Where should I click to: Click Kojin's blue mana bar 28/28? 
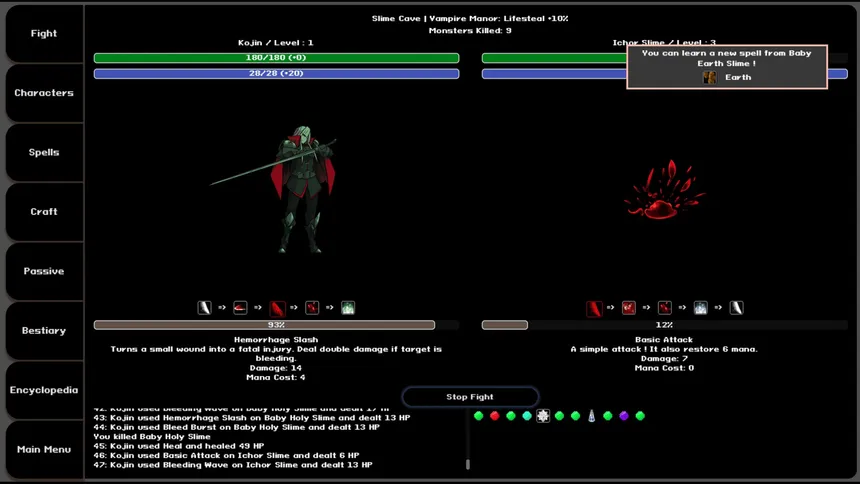click(276, 74)
